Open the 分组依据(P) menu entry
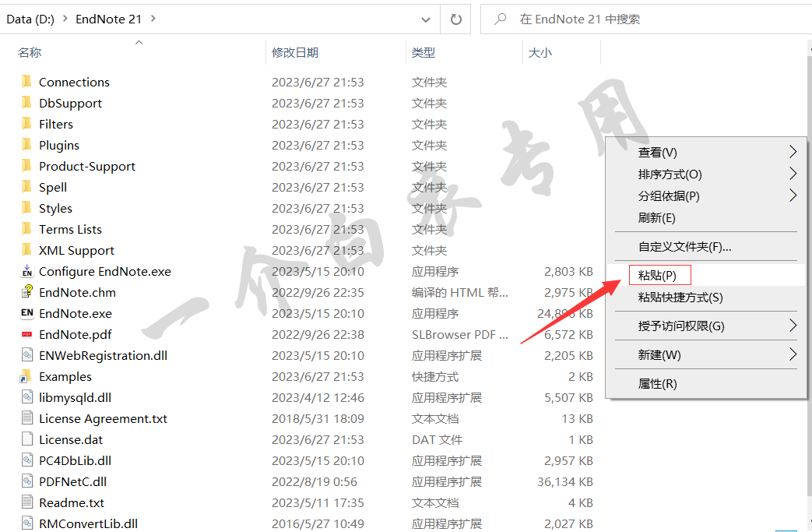Screen dimensions: 812x532 (x=706, y=196)
